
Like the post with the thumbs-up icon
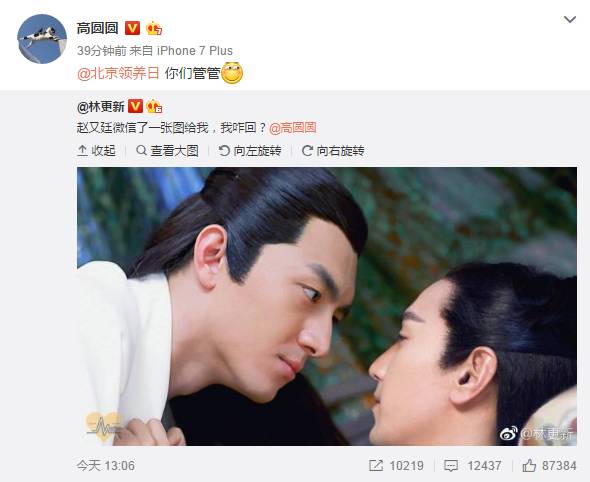coord(529,466)
